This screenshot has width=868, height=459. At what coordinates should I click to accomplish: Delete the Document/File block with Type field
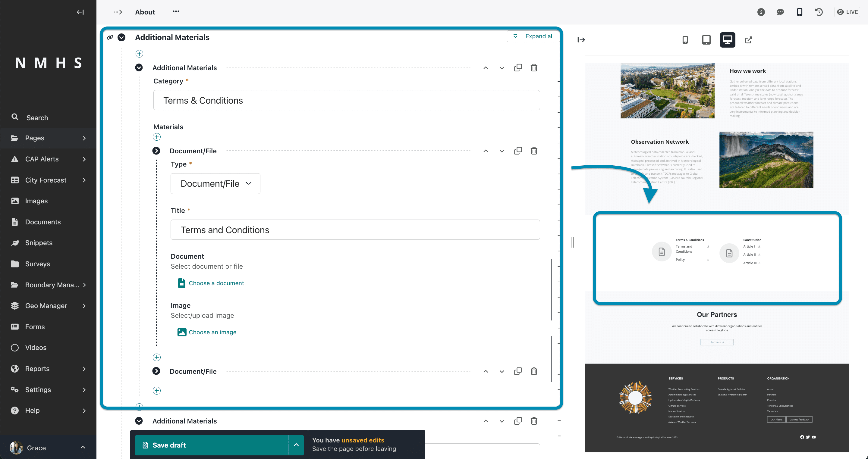pos(534,151)
